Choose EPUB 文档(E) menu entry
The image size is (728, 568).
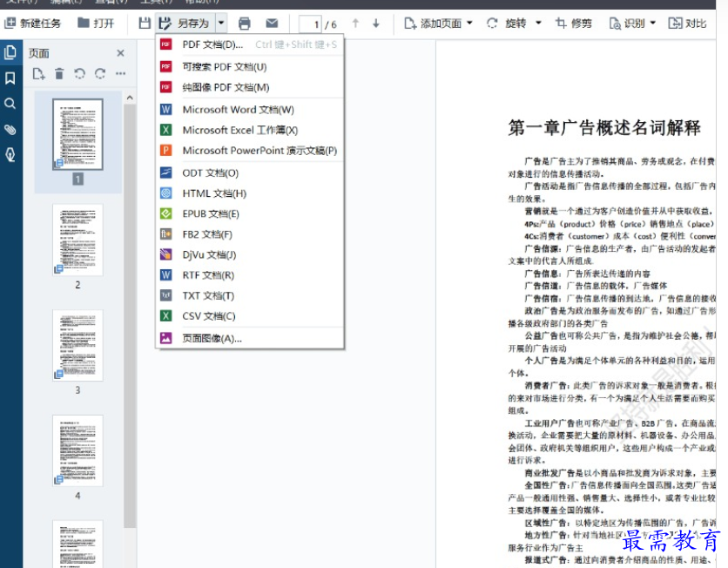[x=250, y=213]
